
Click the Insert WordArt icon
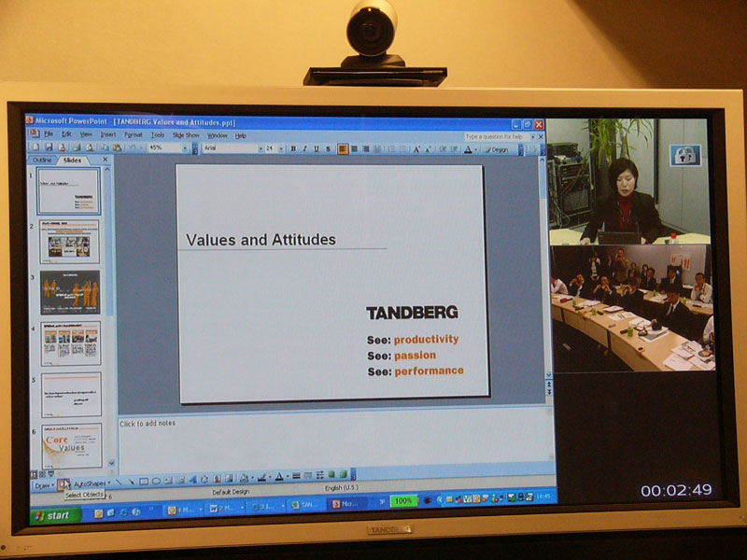pyautogui.click(x=193, y=480)
